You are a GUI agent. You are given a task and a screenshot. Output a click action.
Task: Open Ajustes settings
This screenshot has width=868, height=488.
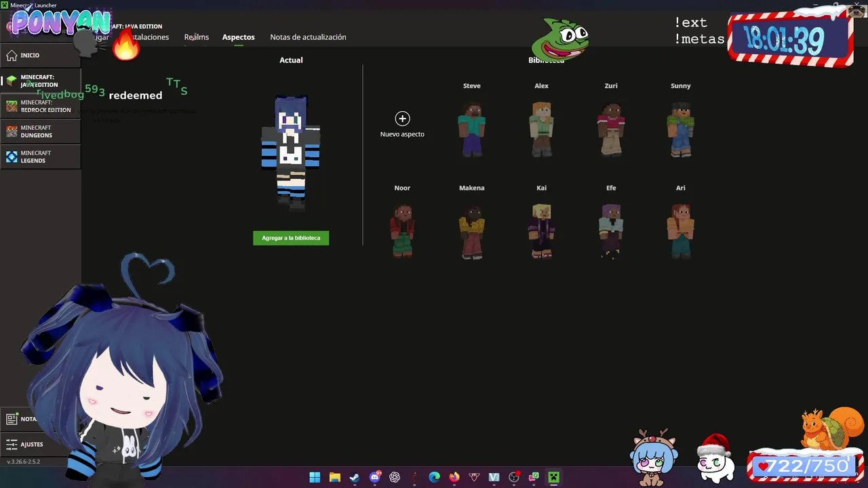41,445
